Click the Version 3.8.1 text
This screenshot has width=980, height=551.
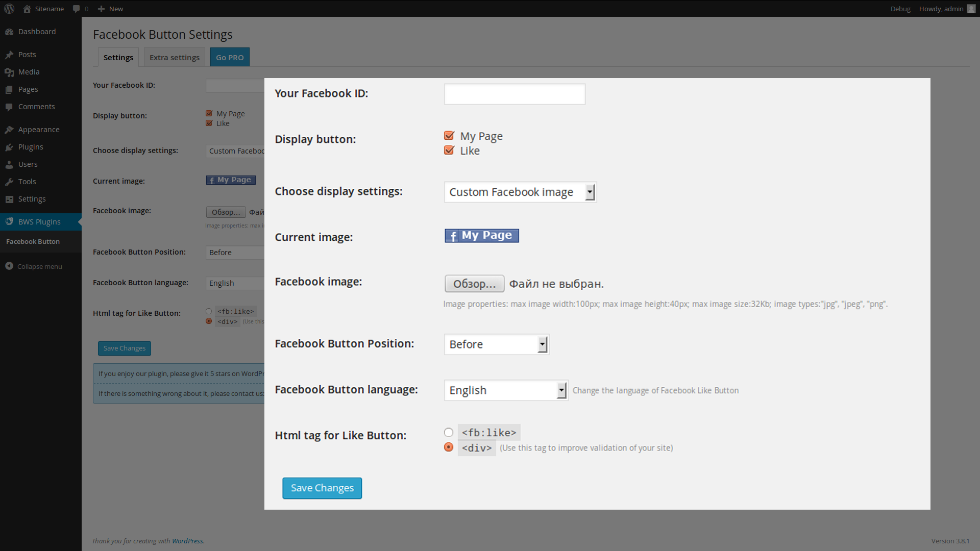pyautogui.click(x=950, y=541)
